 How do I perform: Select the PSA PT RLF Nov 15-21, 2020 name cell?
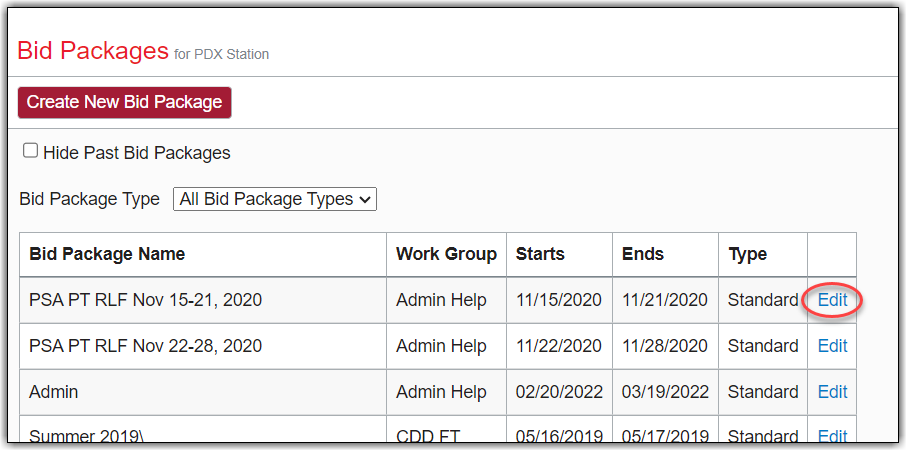point(146,300)
